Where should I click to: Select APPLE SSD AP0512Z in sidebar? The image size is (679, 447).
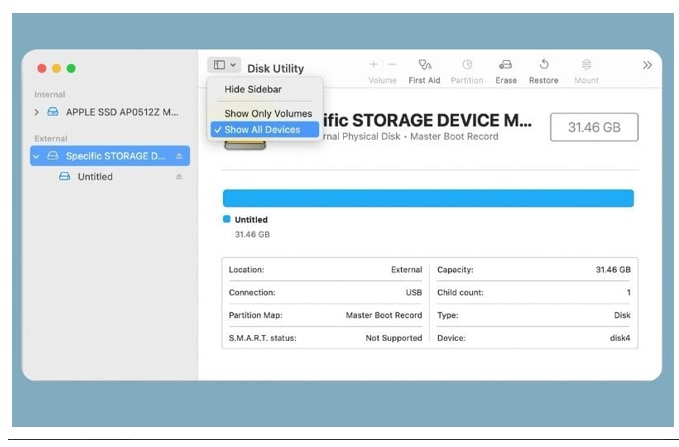tap(121, 112)
